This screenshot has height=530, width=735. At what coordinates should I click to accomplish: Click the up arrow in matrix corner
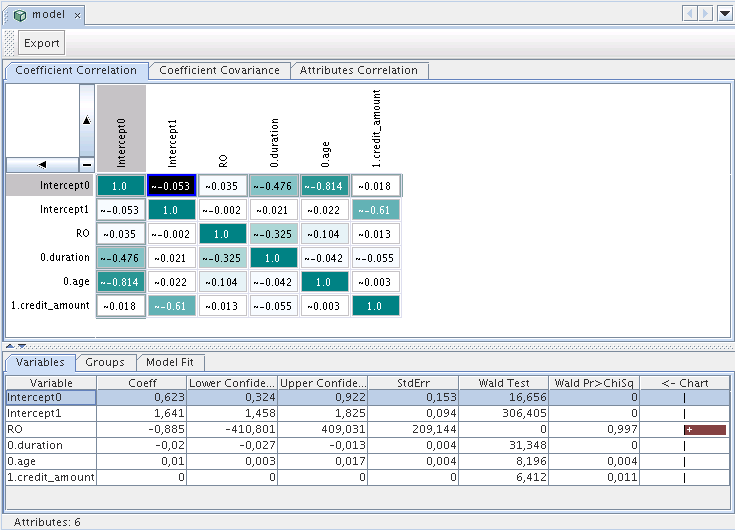[x=87, y=120]
